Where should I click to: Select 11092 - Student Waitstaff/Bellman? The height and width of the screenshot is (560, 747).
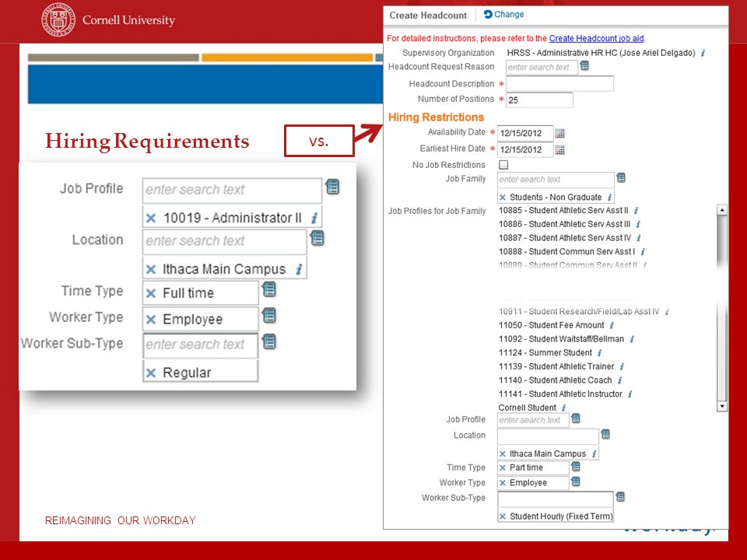561,339
